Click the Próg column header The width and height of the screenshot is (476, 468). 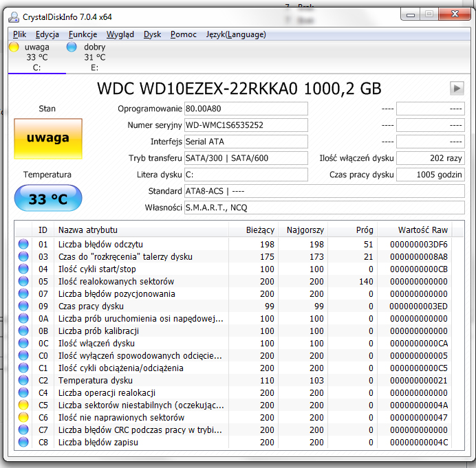[x=352, y=230]
